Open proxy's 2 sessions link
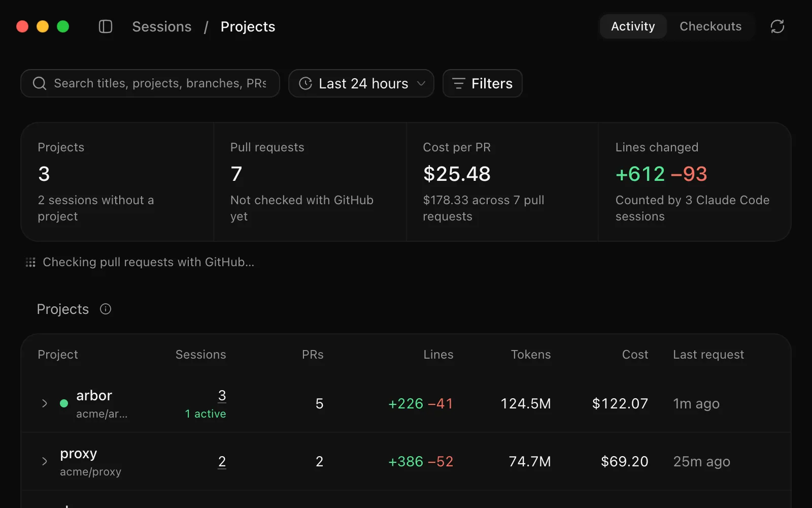 (x=222, y=461)
